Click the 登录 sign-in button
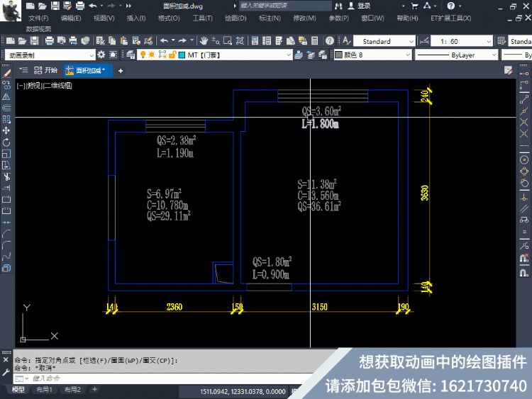The height and width of the screenshot is (399, 532). [360, 6]
